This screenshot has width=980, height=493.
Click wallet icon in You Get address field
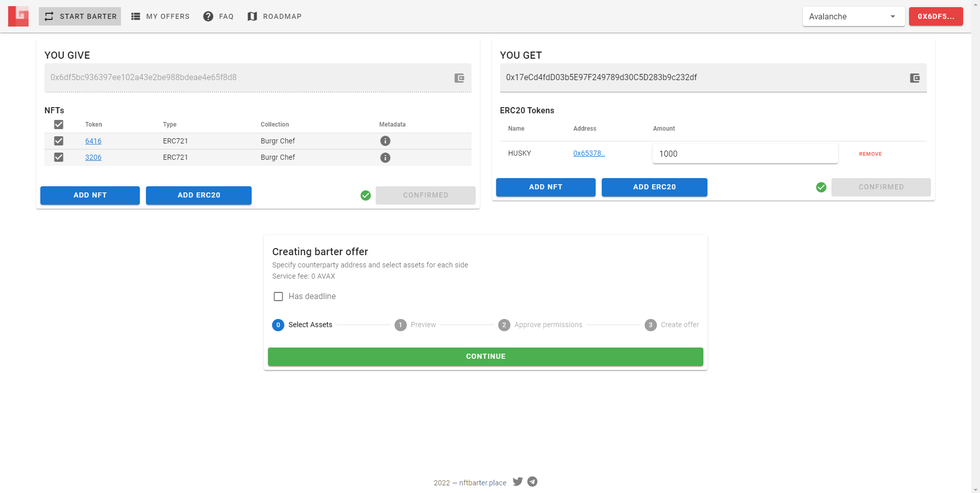(x=915, y=78)
